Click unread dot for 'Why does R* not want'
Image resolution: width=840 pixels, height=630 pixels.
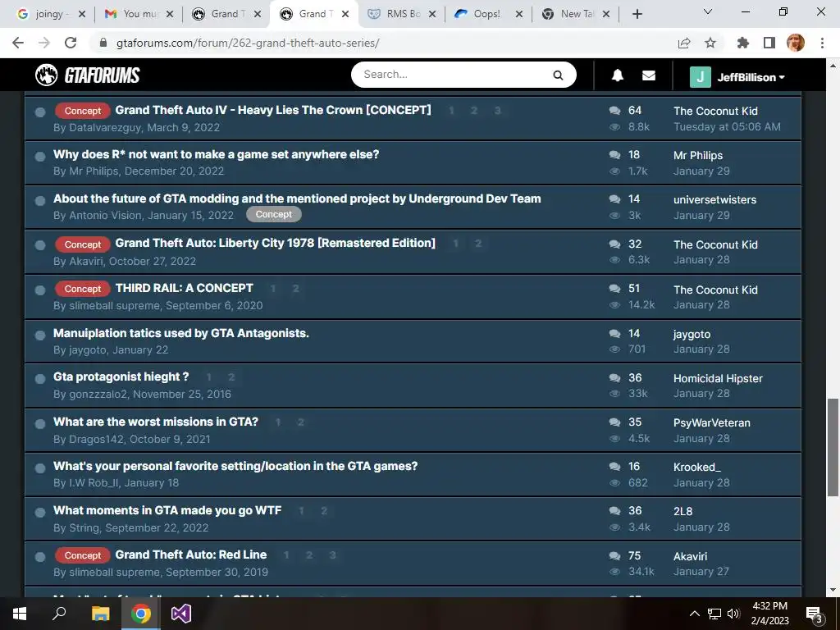click(39, 157)
